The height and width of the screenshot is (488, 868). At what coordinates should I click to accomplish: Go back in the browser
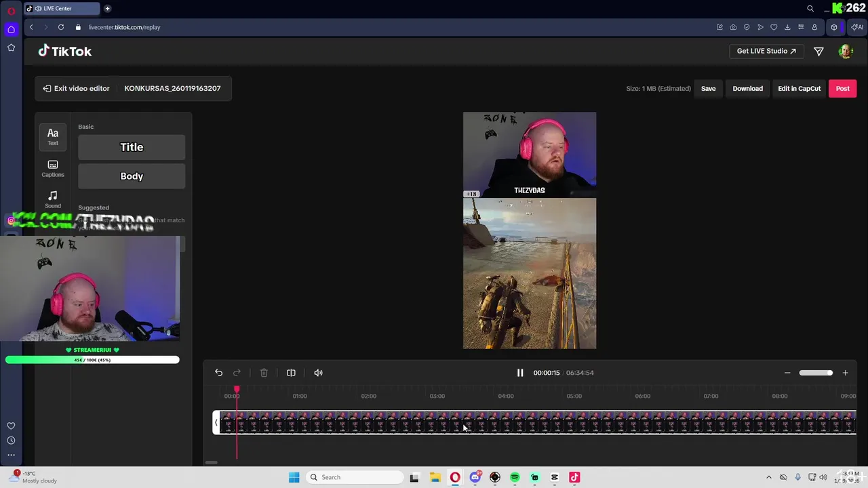tap(31, 27)
